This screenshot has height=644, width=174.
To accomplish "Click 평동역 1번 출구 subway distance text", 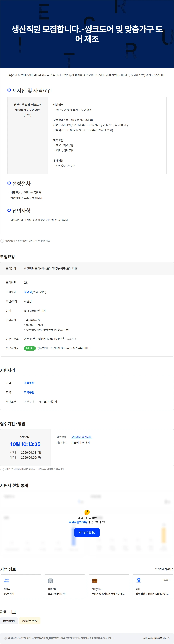I will 63,348.
